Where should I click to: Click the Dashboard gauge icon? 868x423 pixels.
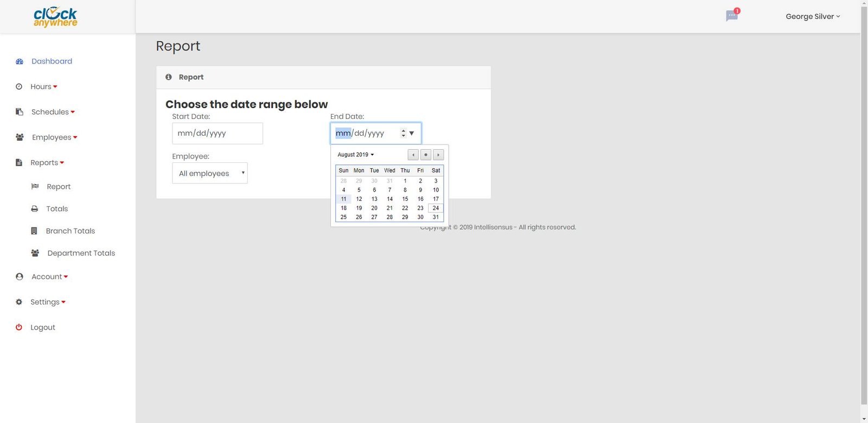tap(20, 61)
